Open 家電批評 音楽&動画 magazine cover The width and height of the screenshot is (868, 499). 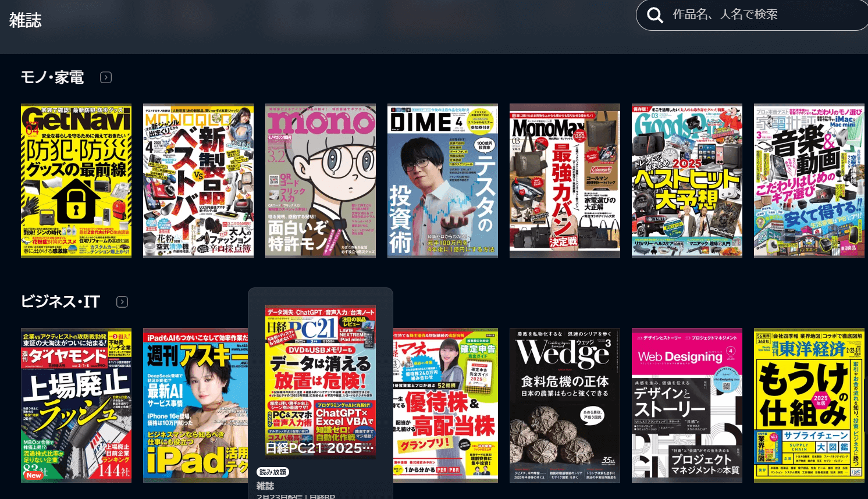[x=809, y=181]
